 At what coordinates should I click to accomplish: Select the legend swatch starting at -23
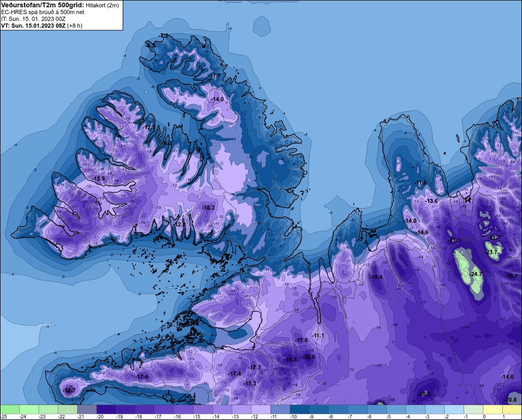[x=48, y=410]
